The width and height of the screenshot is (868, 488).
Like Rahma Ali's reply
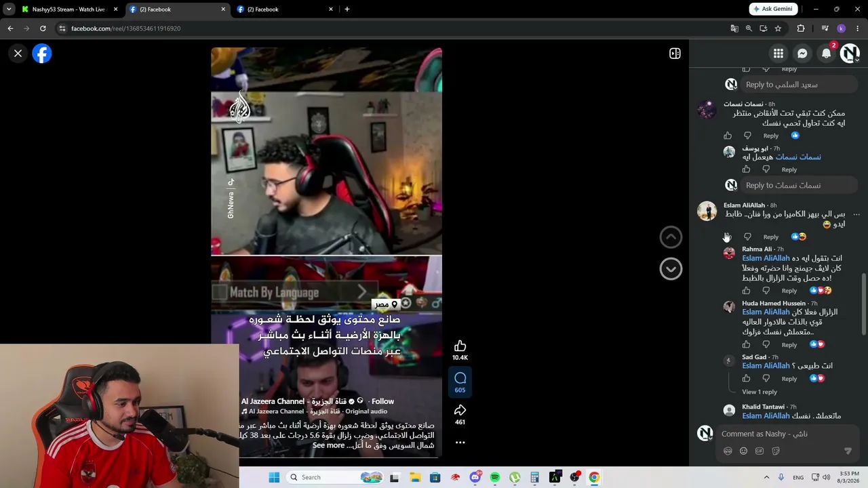tap(746, 291)
